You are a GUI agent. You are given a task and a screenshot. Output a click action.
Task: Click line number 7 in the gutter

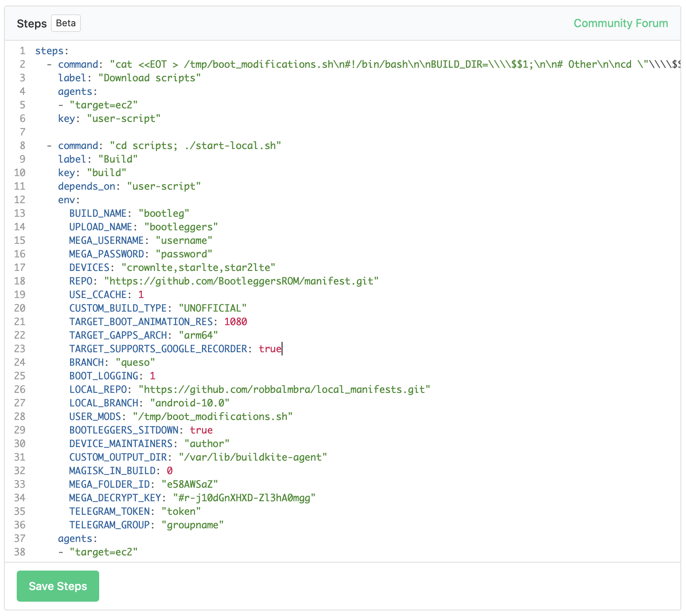[x=23, y=132]
